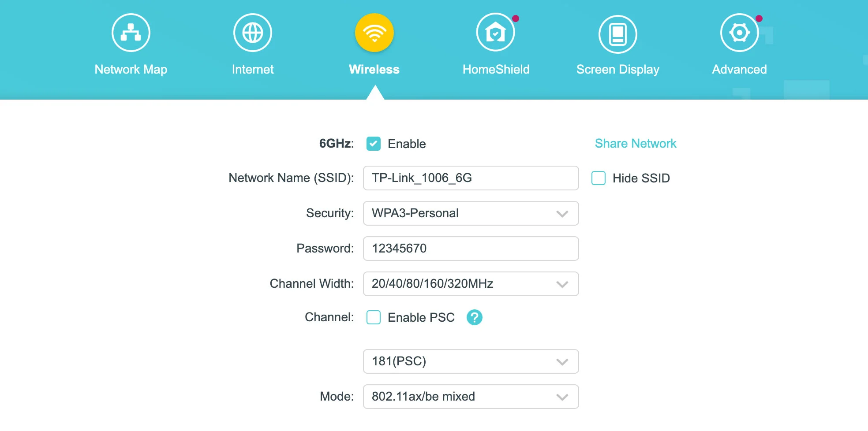868x431 pixels.
Task: Click the Wireless tab label
Action: click(x=374, y=70)
